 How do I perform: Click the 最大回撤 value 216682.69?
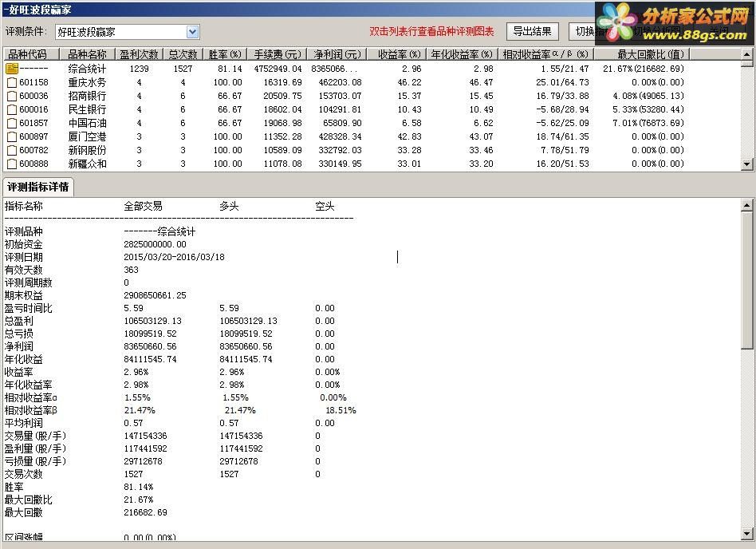click(146, 512)
